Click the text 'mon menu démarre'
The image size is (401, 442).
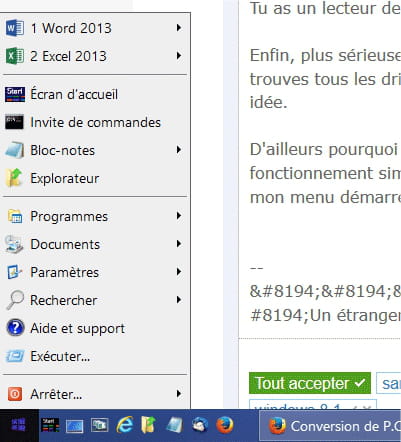325,197
